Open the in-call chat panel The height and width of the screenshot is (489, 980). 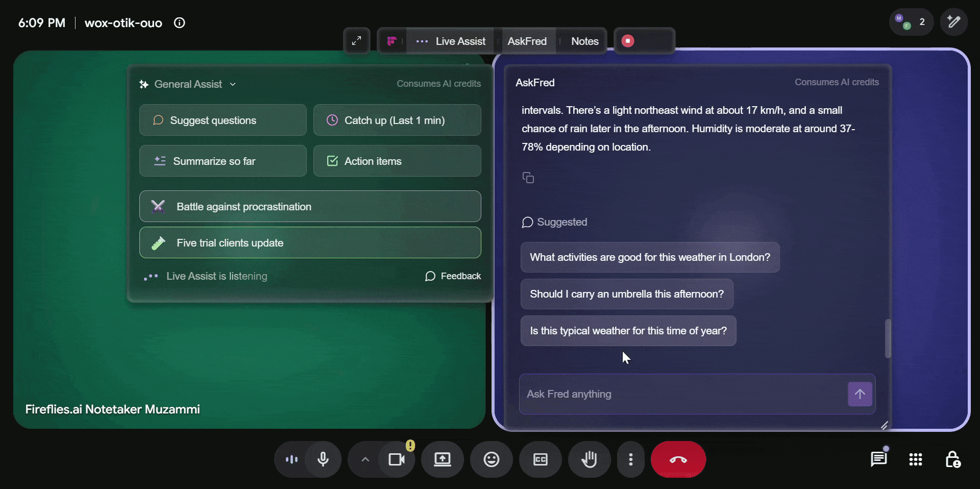coord(878,459)
